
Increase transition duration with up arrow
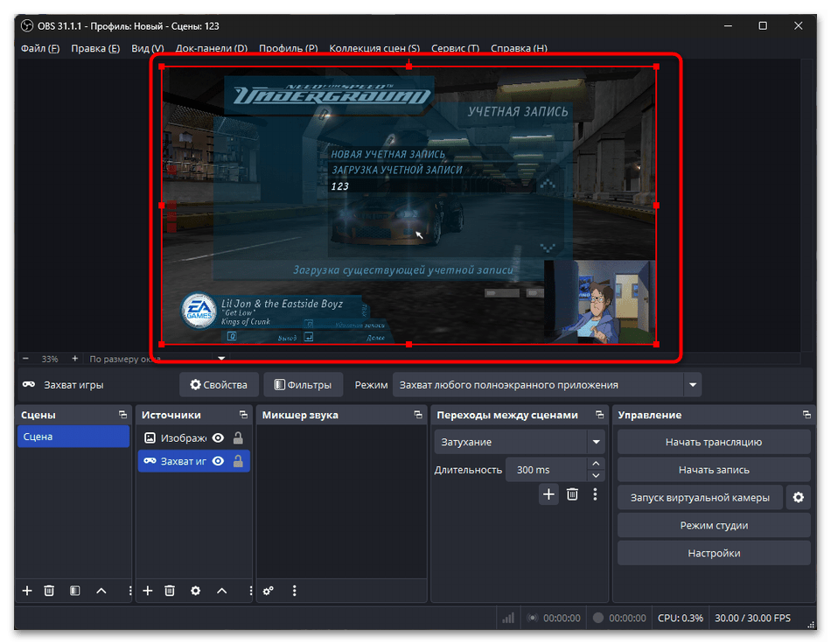click(596, 463)
